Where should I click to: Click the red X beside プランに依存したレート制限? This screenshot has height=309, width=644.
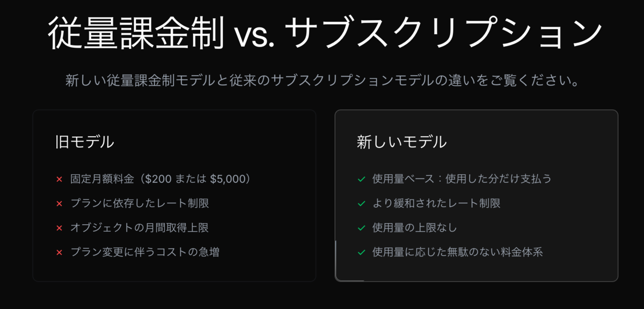(x=60, y=204)
